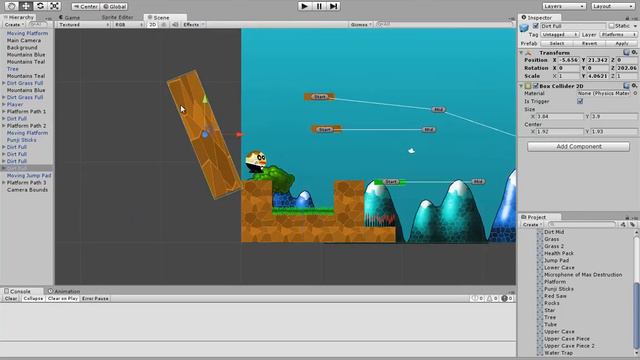640x360 pixels.
Task: Open the Box Collider 2D gear menu
Action: [x=634, y=86]
